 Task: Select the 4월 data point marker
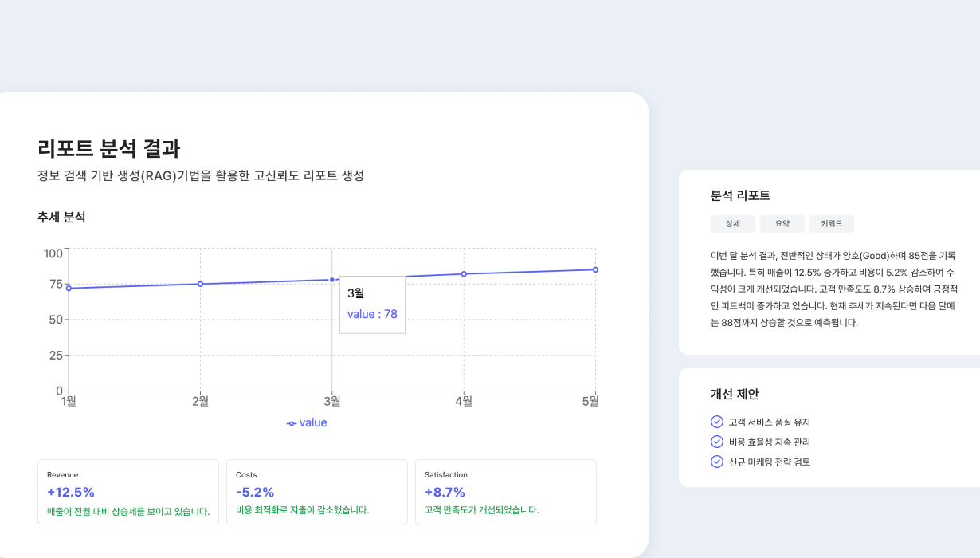point(462,273)
